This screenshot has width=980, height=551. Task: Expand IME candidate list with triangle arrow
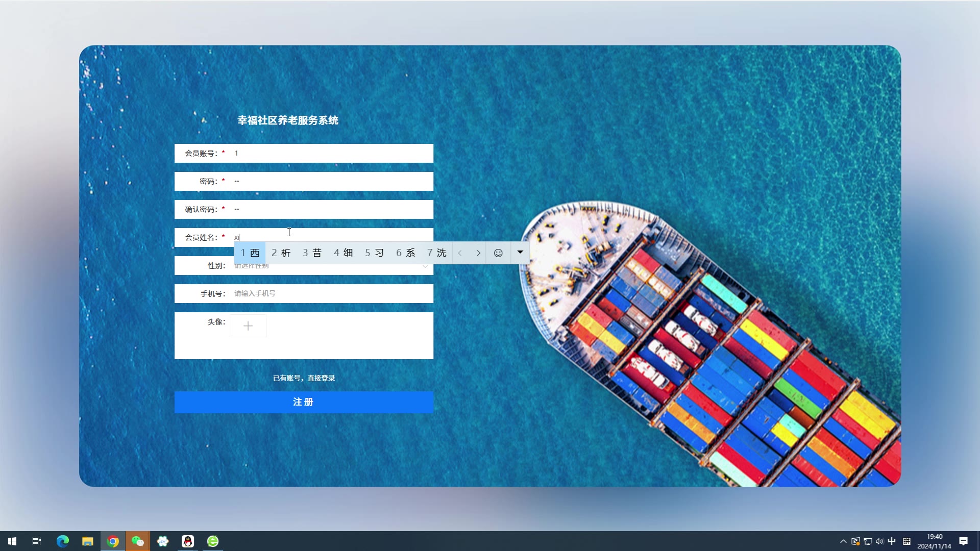[x=520, y=253]
